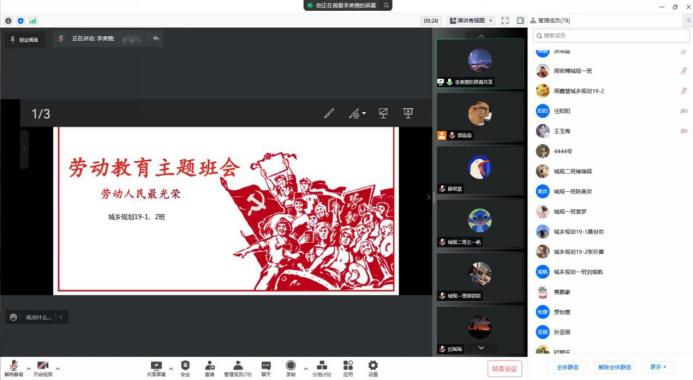The image size is (693, 380).
Task: Open the Apps grid icon
Action: coord(348,368)
